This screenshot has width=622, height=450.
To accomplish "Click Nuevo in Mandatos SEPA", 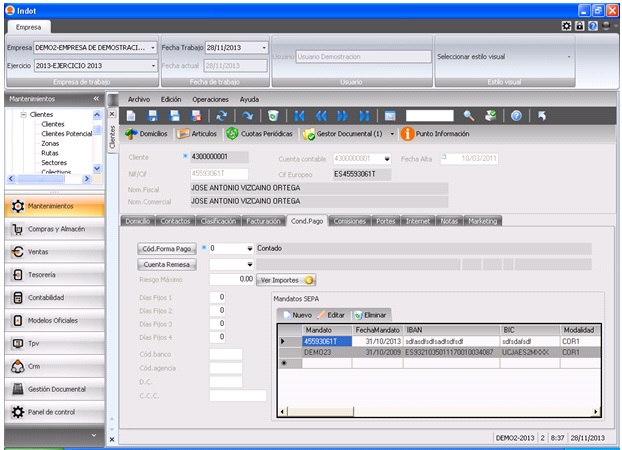I will pos(297,314).
